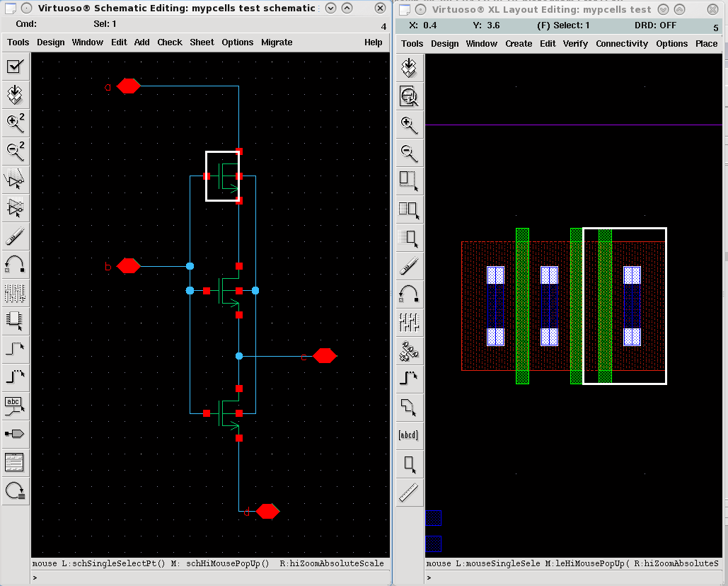Activate the Delete tool in schematic toolbar
The height and width of the screenshot is (586, 728).
[x=16, y=236]
